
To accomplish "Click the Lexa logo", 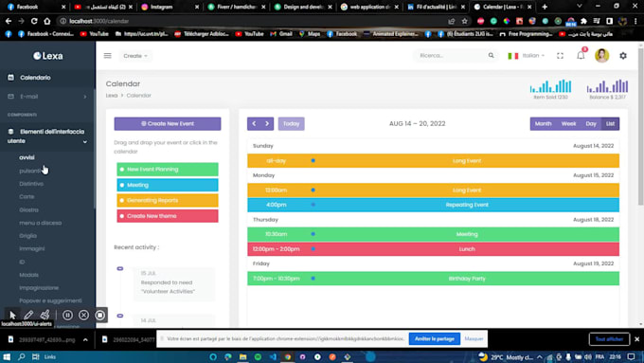I will (x=48, y=56).
